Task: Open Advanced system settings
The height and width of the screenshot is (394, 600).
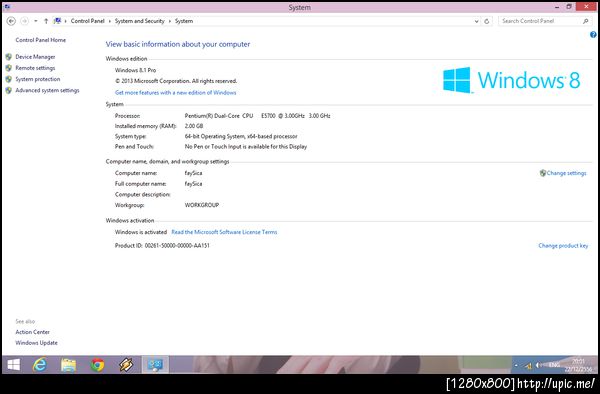Action: [x=47, y=90]
